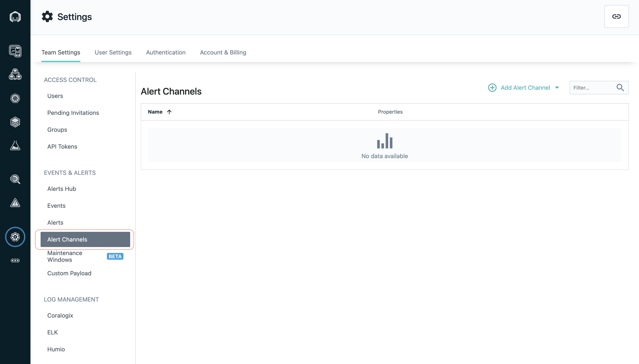
Task: Open the Authentication tab
Action: [x=166, y=52]
